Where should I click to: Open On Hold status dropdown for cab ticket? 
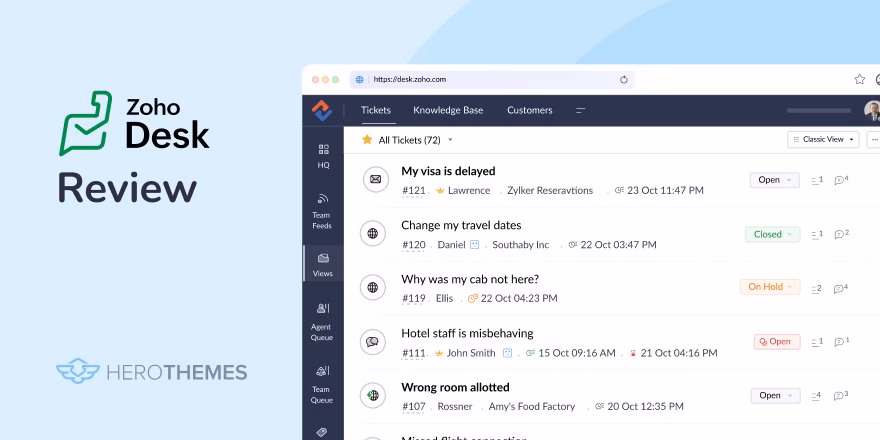click(x=770, y=287)
